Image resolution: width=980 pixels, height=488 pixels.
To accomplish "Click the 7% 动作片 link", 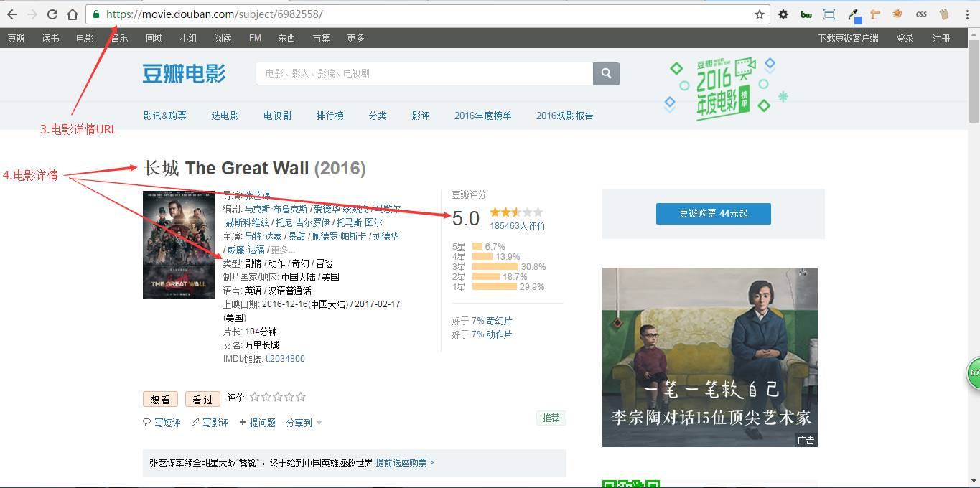I will pos(492,334).
